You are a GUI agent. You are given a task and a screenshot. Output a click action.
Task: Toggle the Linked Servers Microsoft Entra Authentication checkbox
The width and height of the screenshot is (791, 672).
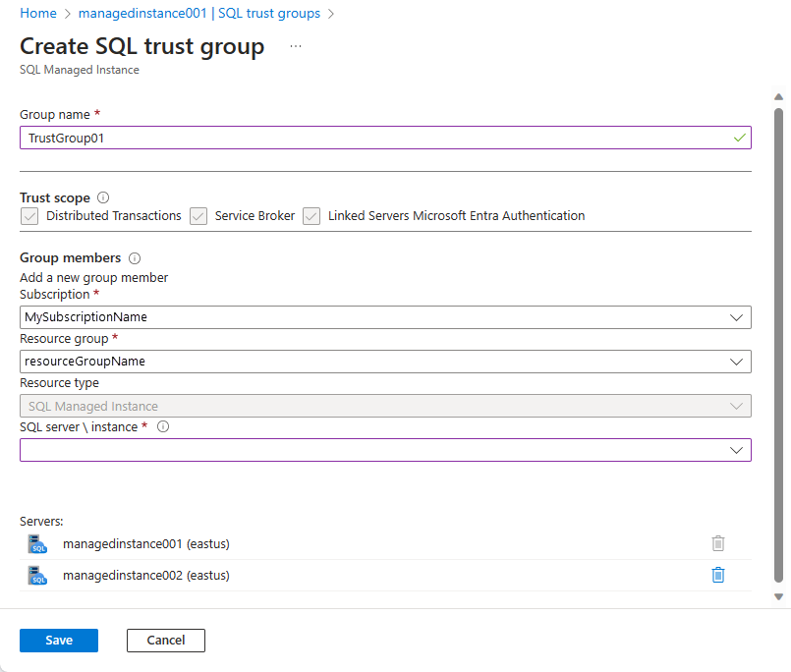311,215
